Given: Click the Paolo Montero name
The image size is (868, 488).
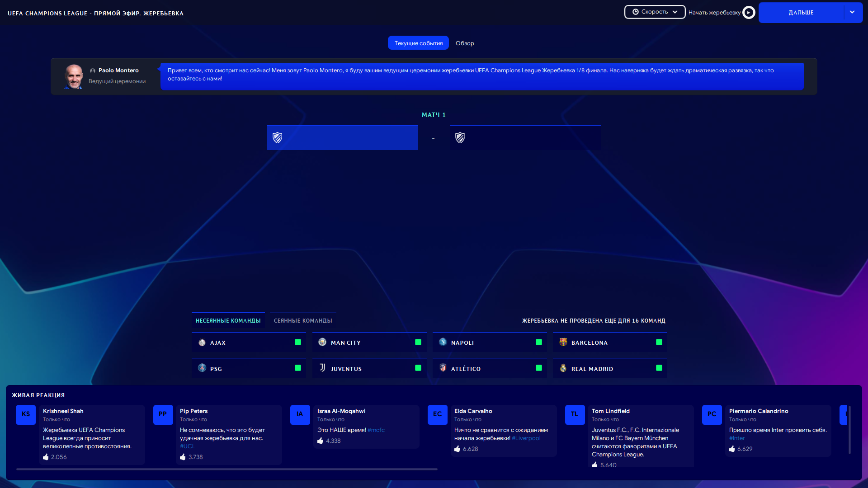Looking at the screenshot, I should (x=118, y=70).
